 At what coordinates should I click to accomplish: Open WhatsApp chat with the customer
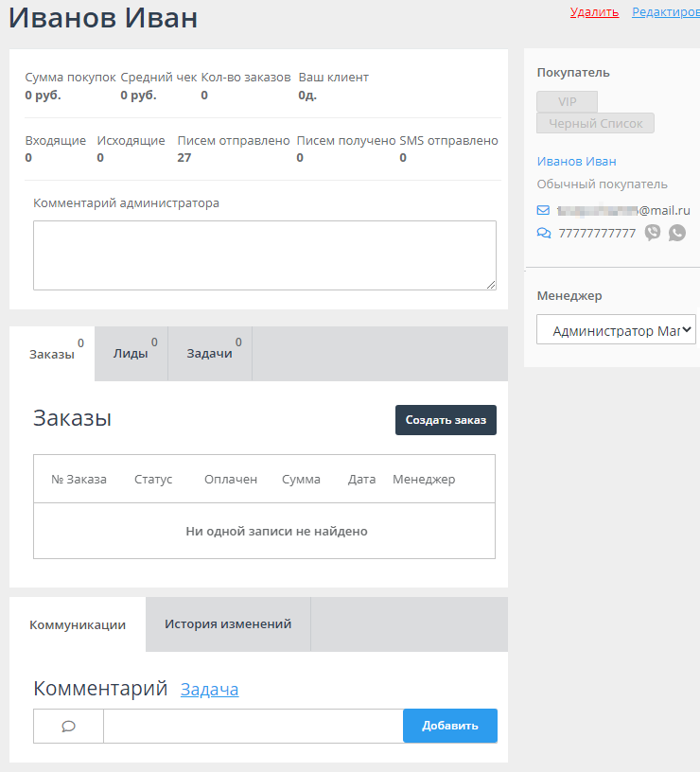click(676, 232)
